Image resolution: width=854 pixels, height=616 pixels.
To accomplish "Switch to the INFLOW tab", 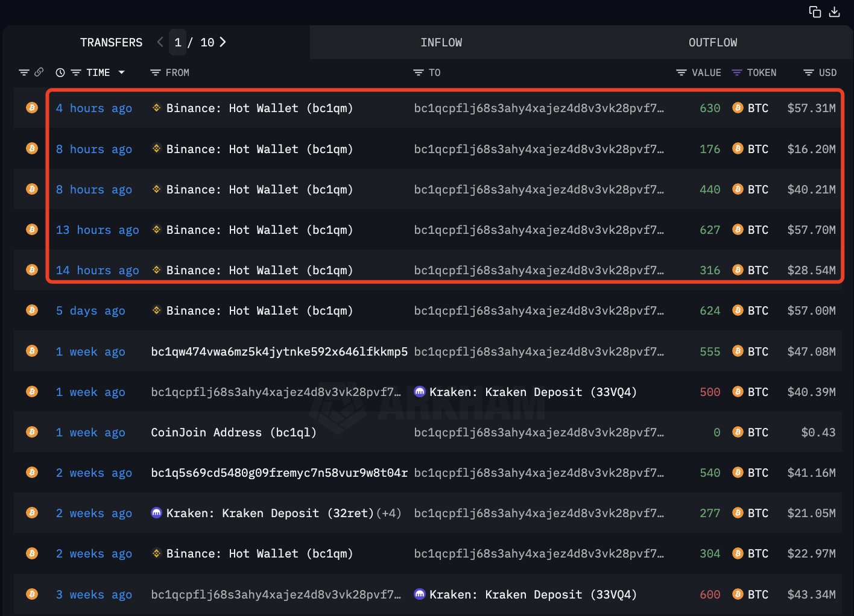I will (x=441, y=43).
